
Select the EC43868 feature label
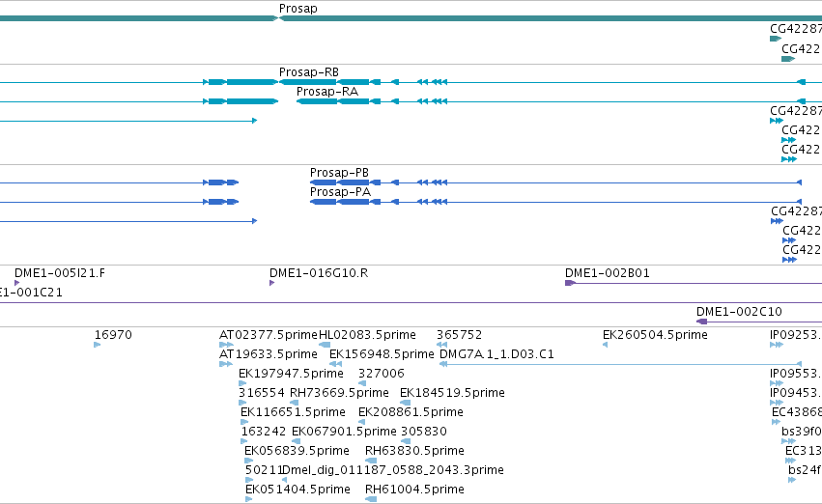(x=797, y=411)
